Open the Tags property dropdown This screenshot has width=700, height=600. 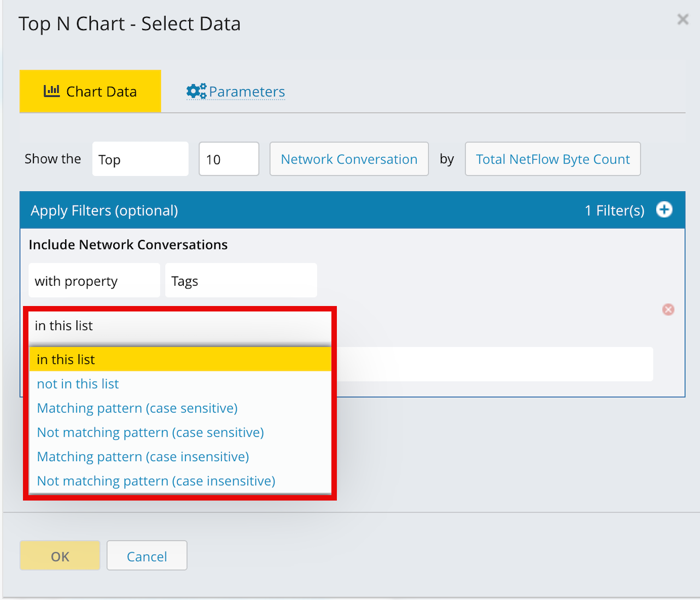(241, 281)
